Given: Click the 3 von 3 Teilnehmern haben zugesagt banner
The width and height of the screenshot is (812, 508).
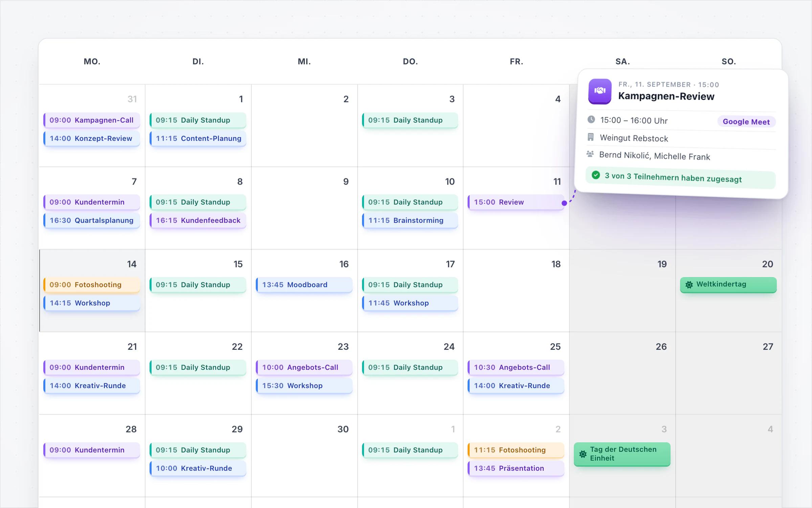Looking at the screenshot, I should click(681, 178).
